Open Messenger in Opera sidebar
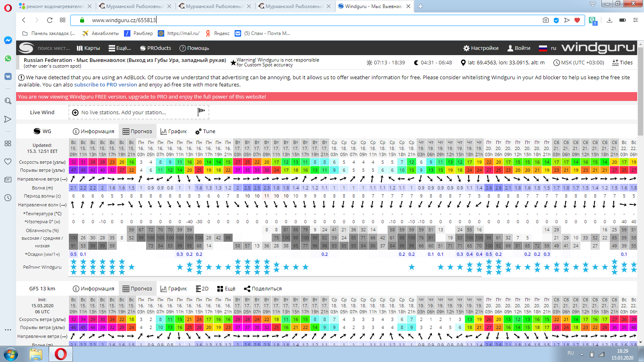This screenshot has width=644, height=362. pos(8,40)
